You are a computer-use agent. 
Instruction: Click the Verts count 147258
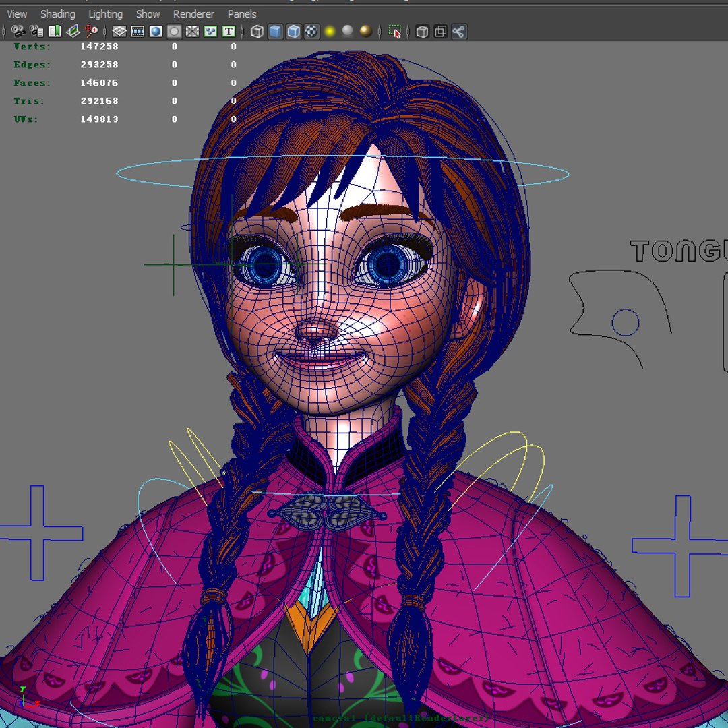coord(99,47)
